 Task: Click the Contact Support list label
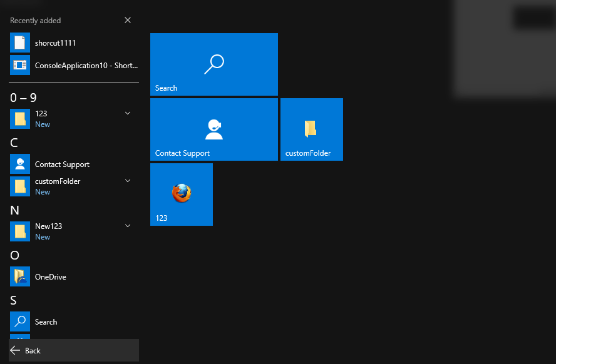pyautogui.click(x=62, y=164)
